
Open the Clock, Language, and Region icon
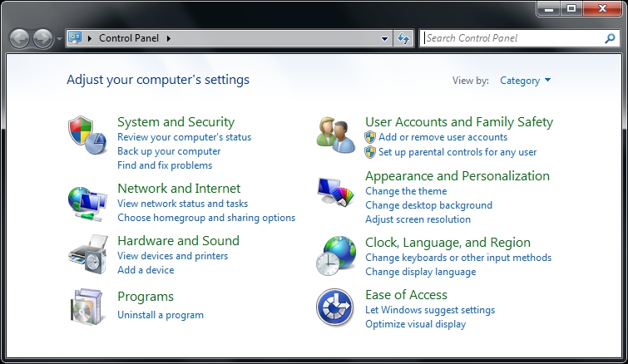coord(336,256)
